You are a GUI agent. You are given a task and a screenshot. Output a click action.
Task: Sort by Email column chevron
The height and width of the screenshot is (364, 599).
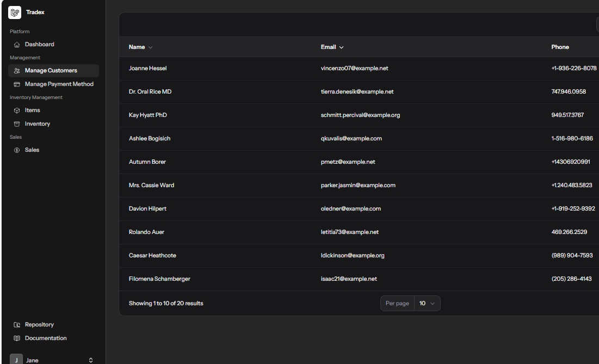(x=342, y=47)
